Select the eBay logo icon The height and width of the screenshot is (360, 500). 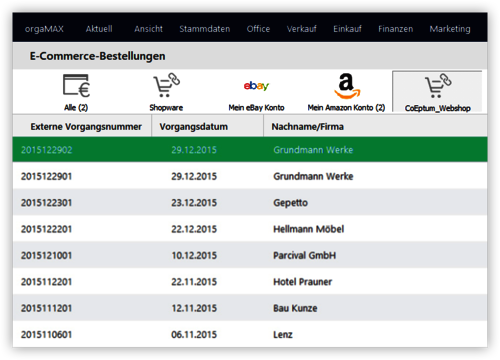click(256, 86)
